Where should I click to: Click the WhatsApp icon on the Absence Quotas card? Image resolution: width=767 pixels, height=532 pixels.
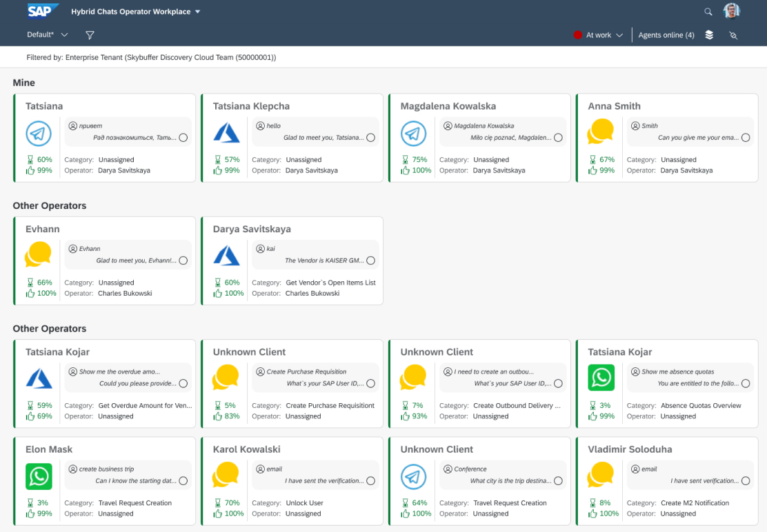pyautogui.click(x=601, y=378)
